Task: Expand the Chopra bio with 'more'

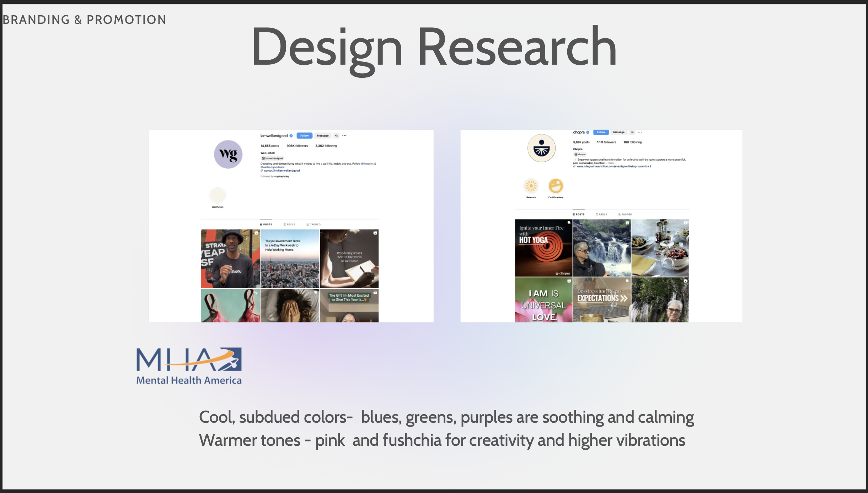Action: click(x=611, y=163)
